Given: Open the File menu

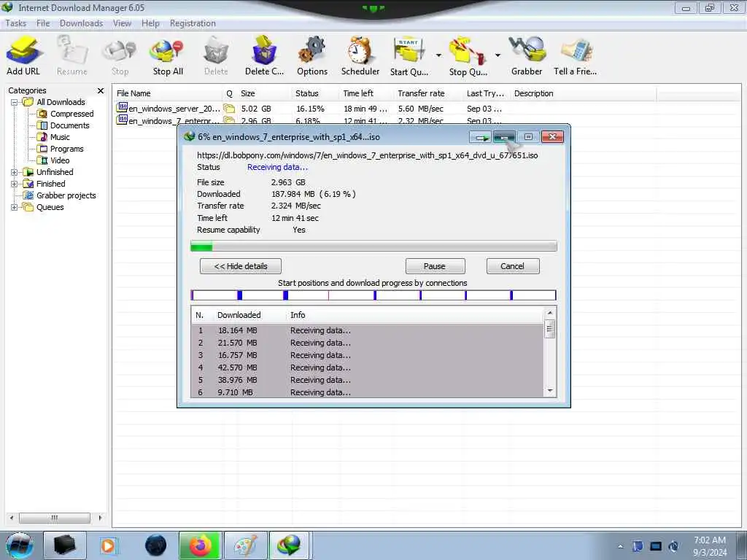Looking at the screenshot, I should (x=43, y=23).
